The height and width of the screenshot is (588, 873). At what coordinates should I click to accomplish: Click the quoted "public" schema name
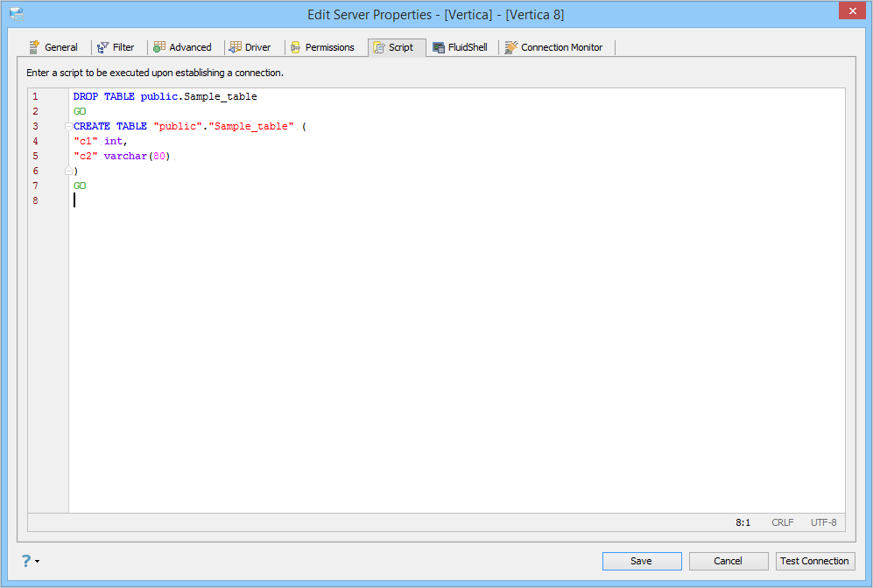[x=178, y=126]
